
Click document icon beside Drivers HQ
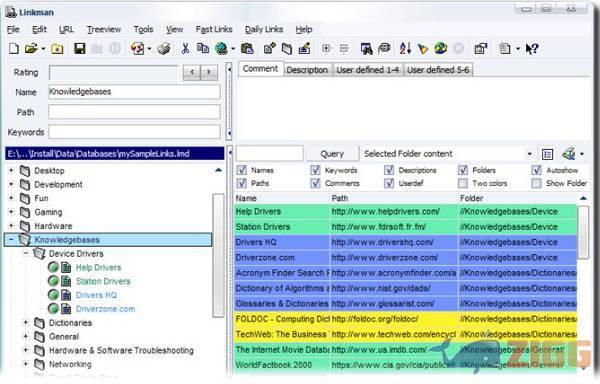click(x=66, y=295)
